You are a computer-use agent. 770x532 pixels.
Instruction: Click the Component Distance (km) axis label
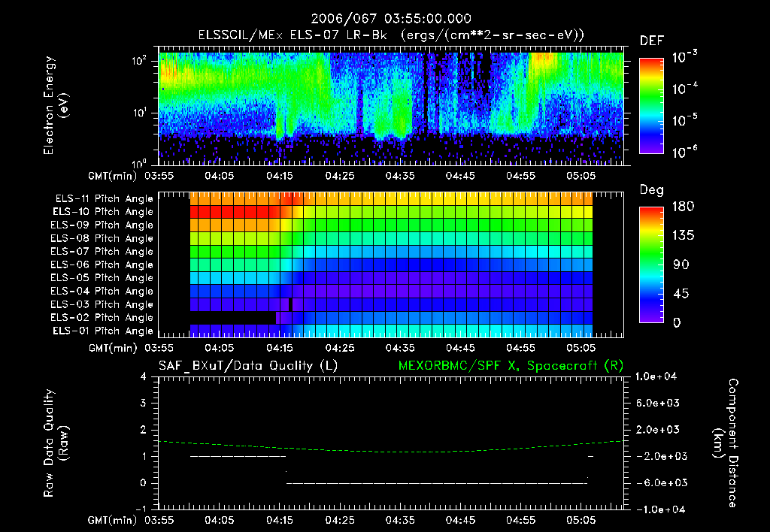tap(726, 443)
